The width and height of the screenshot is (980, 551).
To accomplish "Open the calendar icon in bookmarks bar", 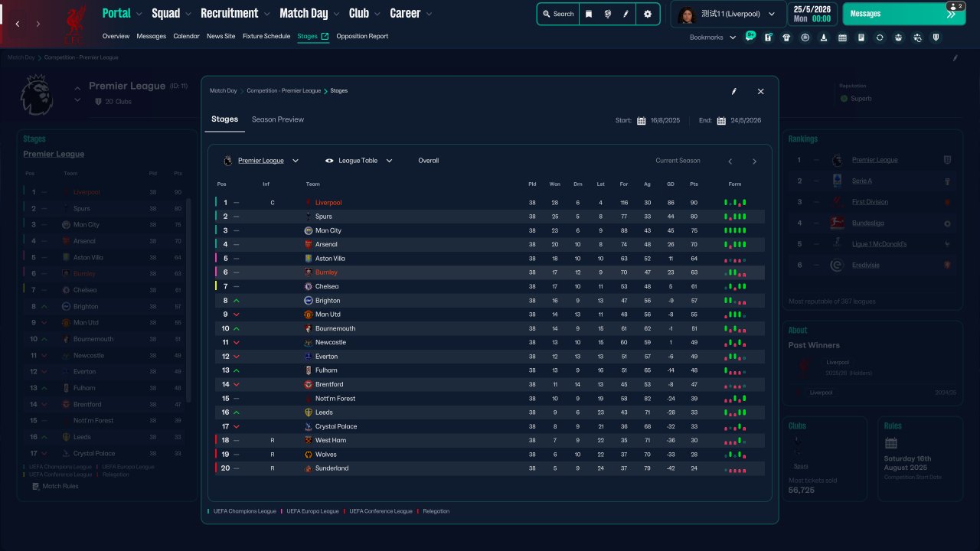I will point(842,37).
